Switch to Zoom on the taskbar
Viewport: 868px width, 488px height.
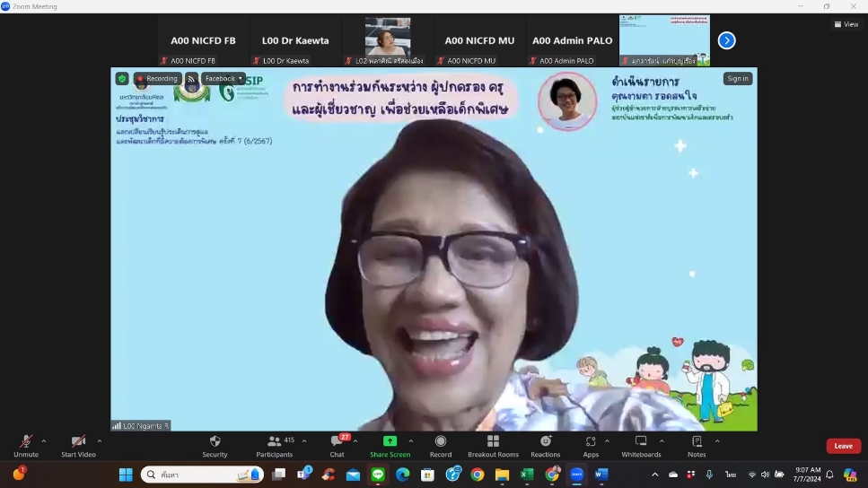point(576,475)
